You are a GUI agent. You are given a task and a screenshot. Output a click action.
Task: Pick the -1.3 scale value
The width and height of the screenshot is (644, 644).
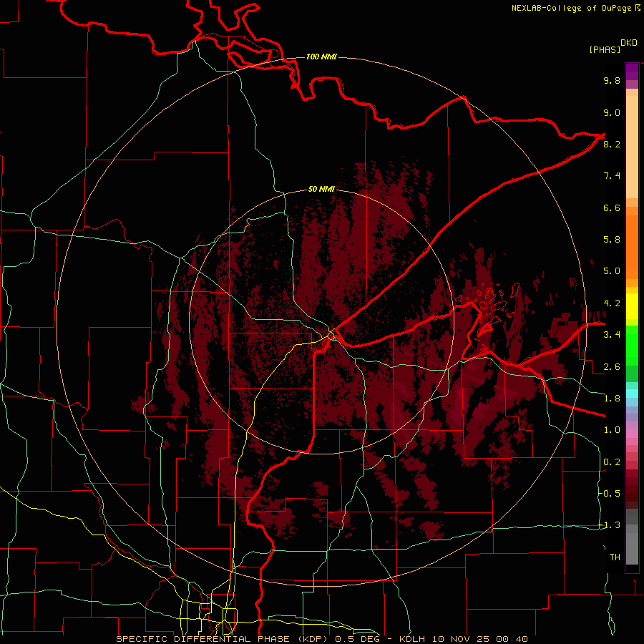pyautogui.click(x=610, y=525)
